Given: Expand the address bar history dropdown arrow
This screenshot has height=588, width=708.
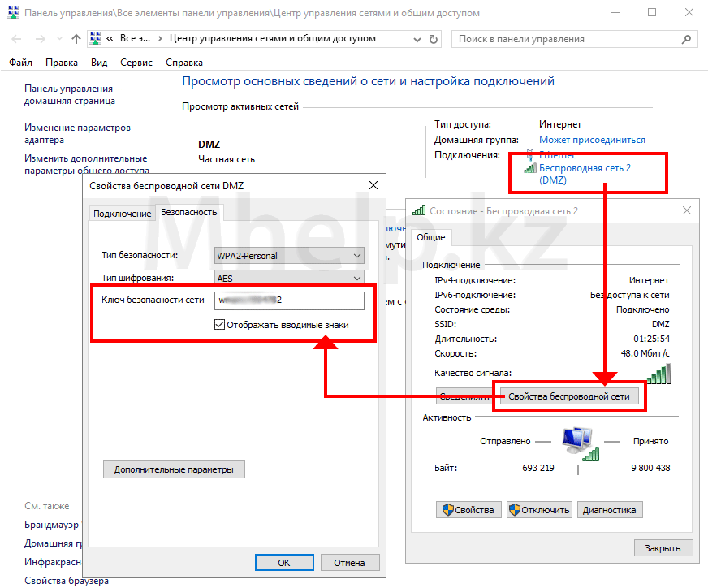Looking at the screenshot, I should tap(417, 39).
